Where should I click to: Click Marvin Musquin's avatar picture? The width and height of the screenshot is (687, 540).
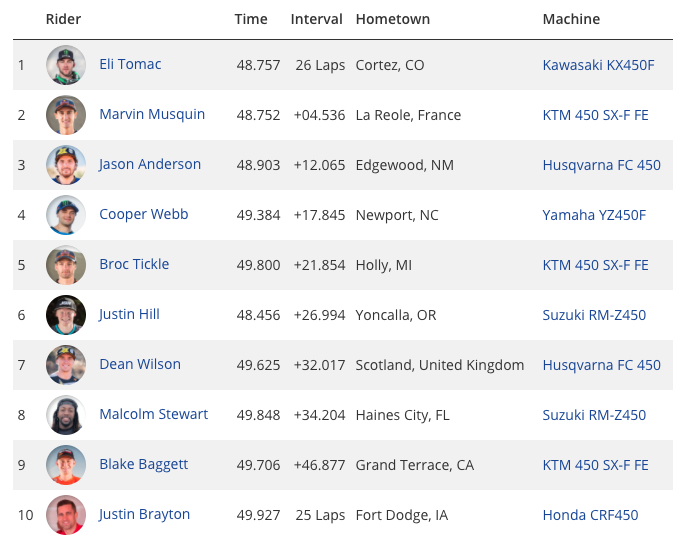coord(66,115)
